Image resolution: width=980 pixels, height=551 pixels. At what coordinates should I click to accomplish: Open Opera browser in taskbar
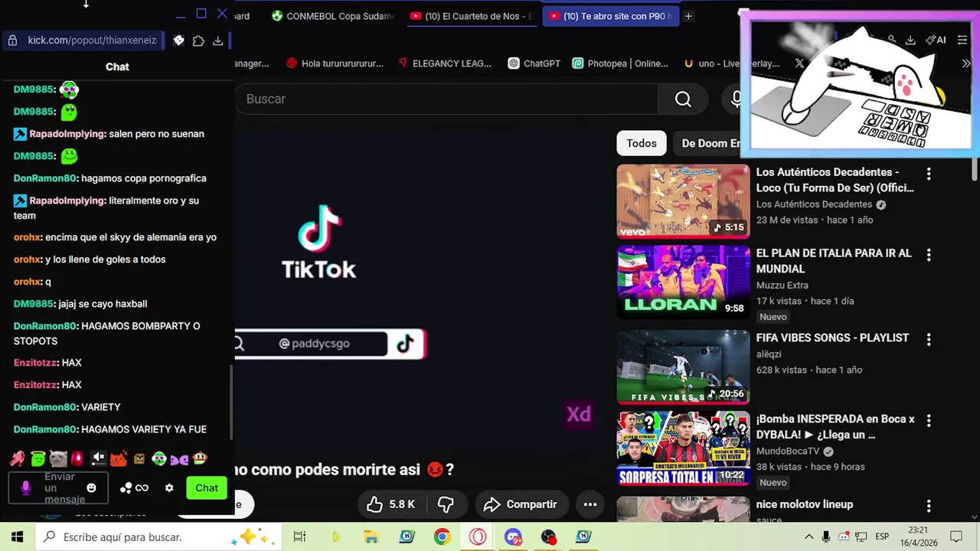(478, 536)
